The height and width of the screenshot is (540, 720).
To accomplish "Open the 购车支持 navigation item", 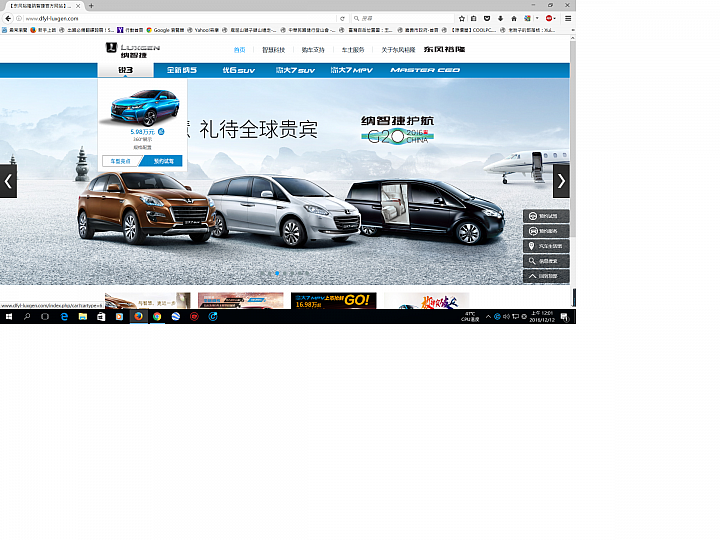I will 313,50.
